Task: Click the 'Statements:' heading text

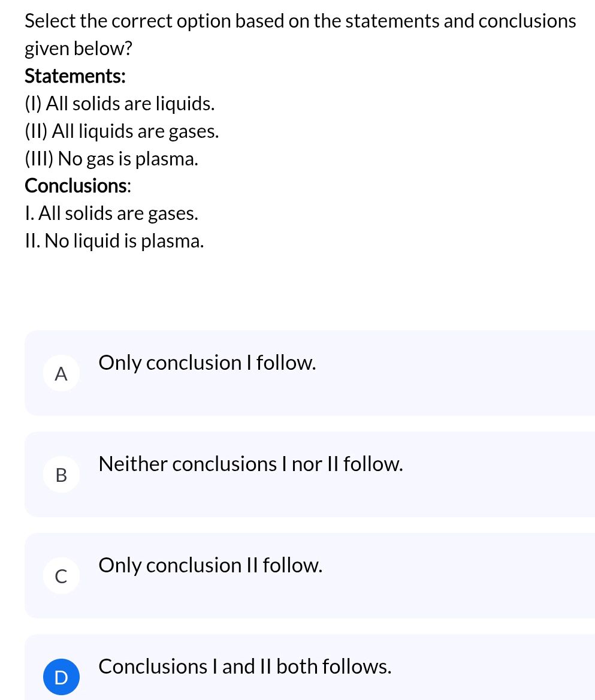Action: pyautogui.click(x=75, y=77)
